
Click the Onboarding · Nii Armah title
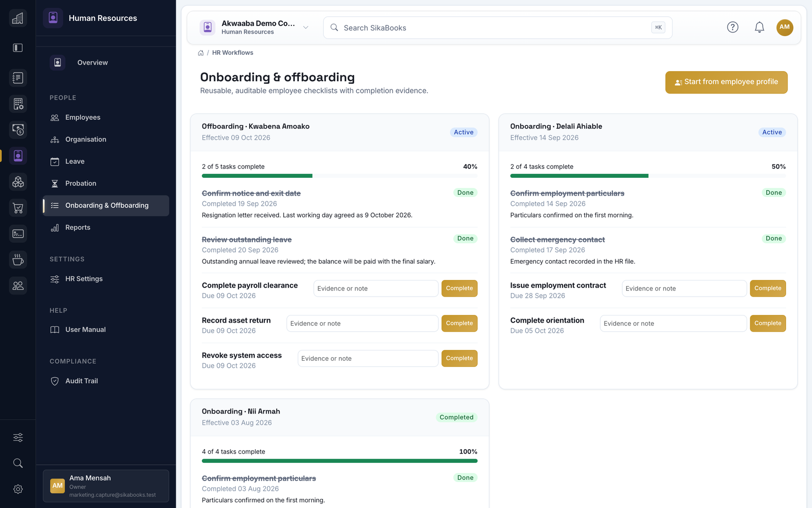pos(241,411)
